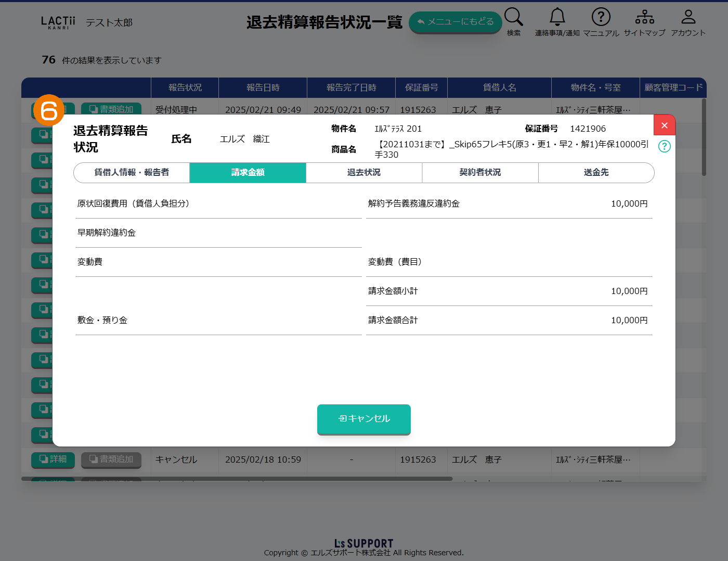Open the 送金先 tab
Viewport: 728px width, 561px height.
pos(596,173)
